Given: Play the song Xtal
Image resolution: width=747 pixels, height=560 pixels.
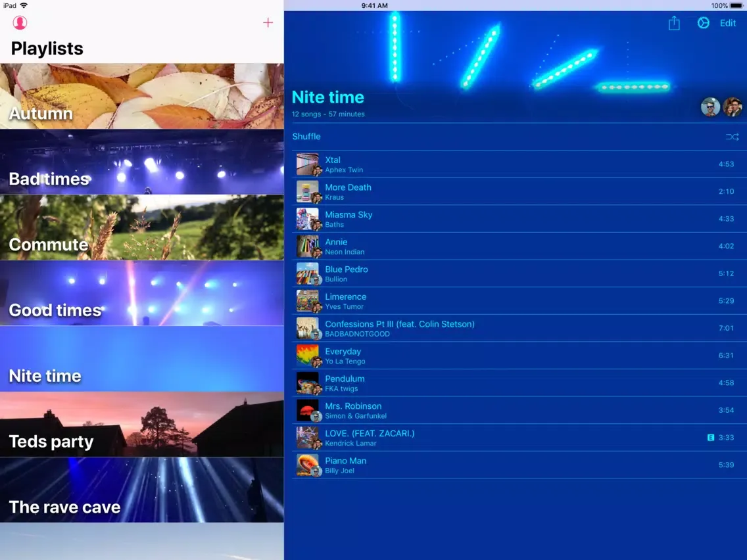Looking at the screenshot, I should coord(519,164).
